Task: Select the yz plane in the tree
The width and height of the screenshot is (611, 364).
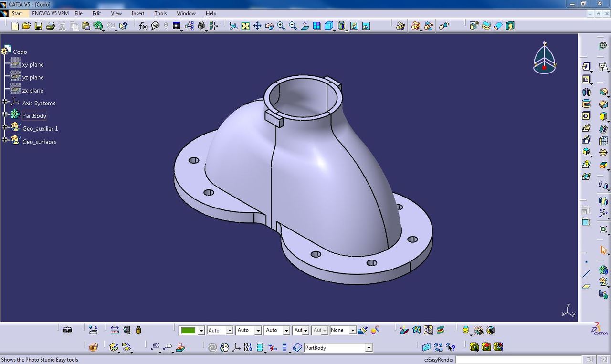Action: 33,77
